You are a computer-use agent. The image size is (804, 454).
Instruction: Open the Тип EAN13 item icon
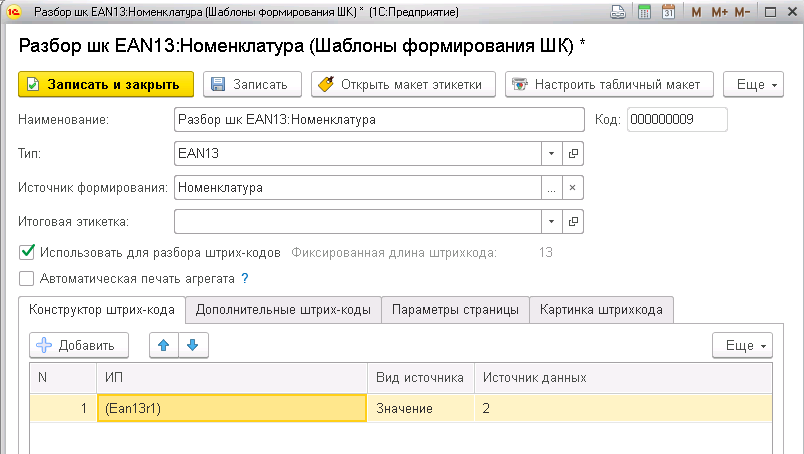click(x=573, y=153)
